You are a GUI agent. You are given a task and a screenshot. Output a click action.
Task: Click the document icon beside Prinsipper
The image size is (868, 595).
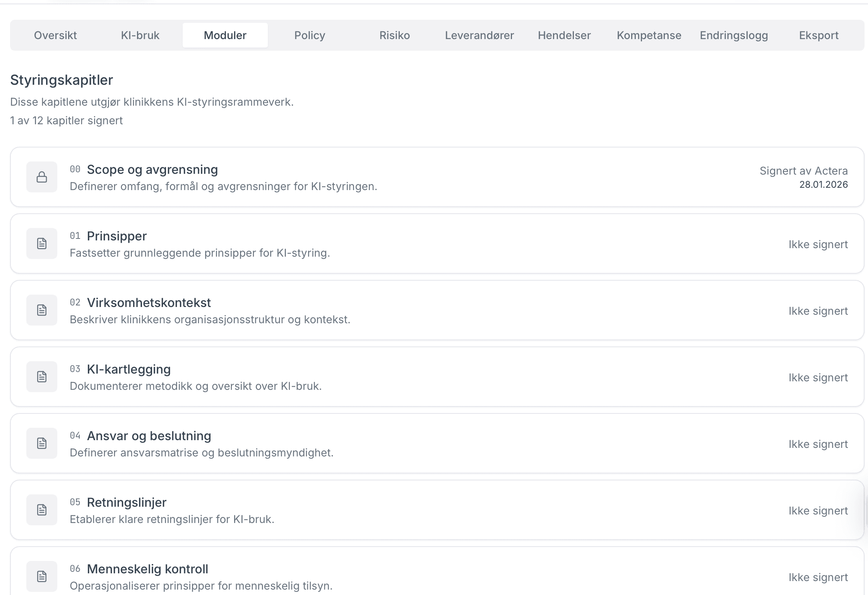(42, 243)
